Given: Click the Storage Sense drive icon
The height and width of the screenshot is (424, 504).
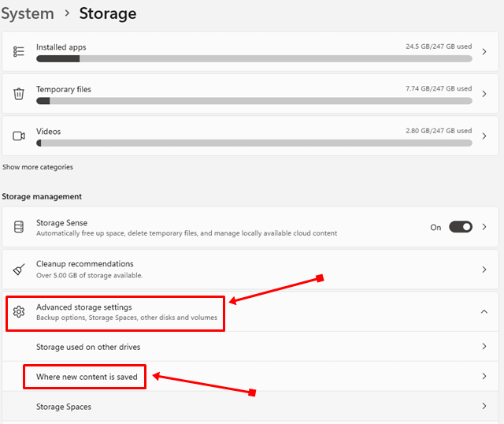Looking at the screenshot, I should 19,227.
